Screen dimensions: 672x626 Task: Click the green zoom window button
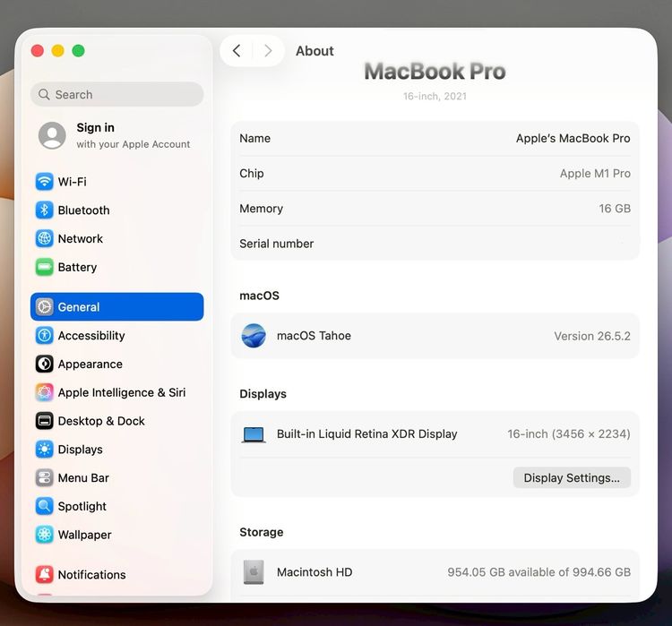pyautogui.click(x=78, y=50)
